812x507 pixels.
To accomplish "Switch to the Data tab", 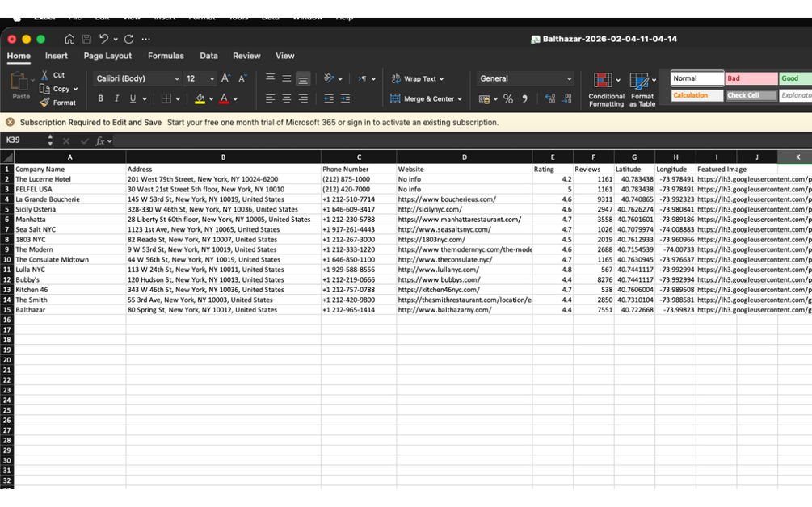I will point(208,56).
